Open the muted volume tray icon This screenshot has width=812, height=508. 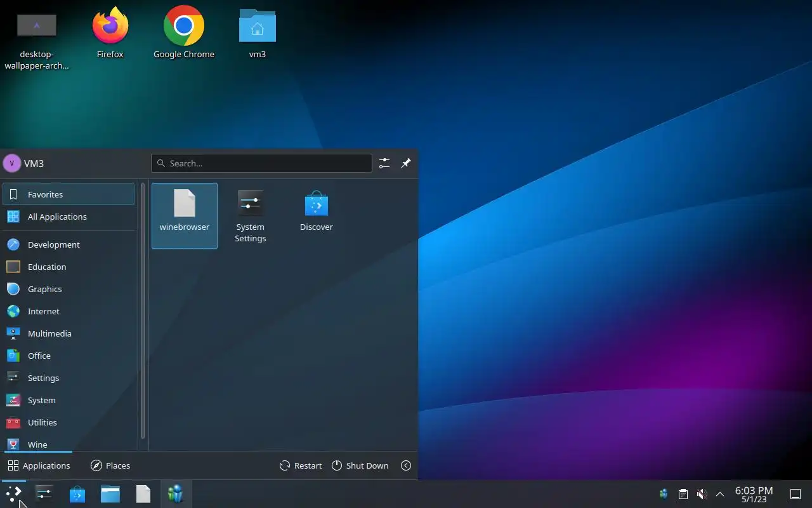pos(702,493)
